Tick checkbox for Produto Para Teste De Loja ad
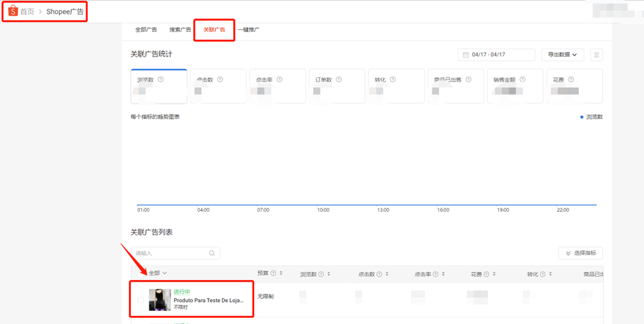644x324 pixels. point(140,300)
